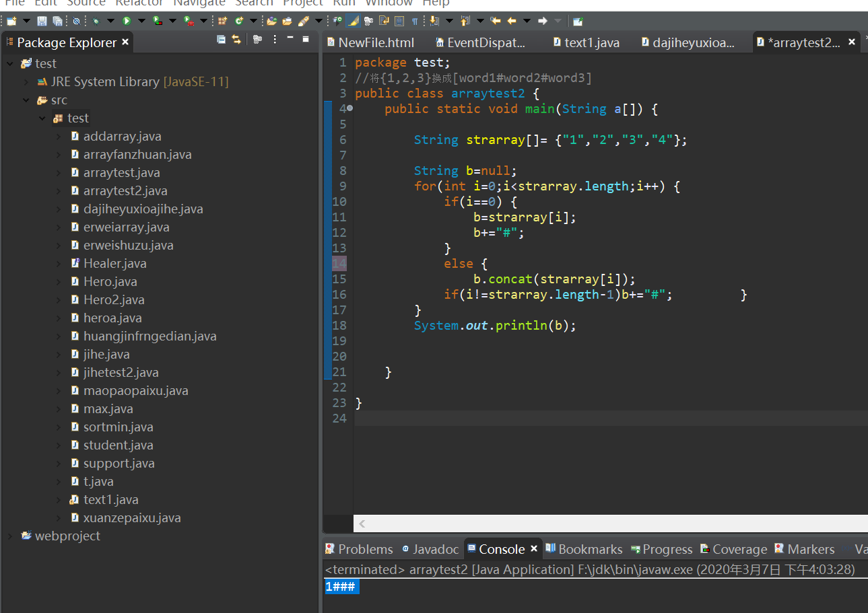Click the Open Perspective icon

coord(578,21)
